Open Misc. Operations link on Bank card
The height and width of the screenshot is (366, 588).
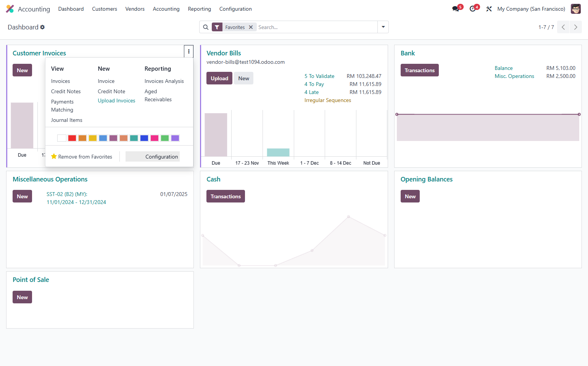coord(514,76)
